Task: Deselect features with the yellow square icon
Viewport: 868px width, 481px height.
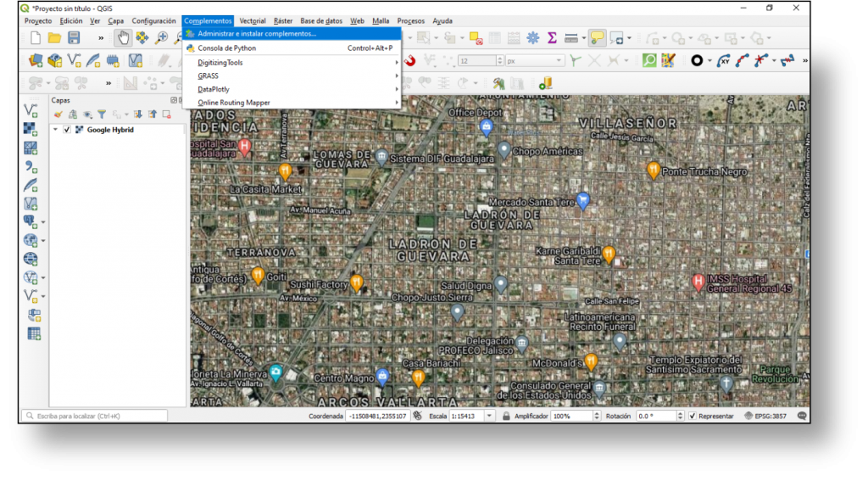Action: pos(476,37)
